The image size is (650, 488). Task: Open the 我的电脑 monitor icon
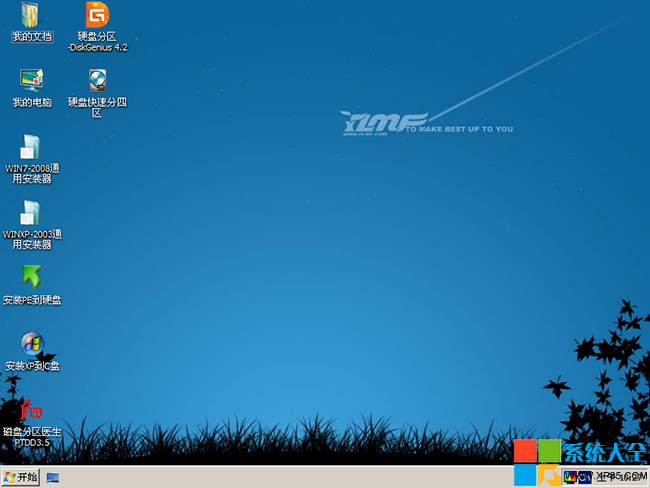tap(31, 80)
